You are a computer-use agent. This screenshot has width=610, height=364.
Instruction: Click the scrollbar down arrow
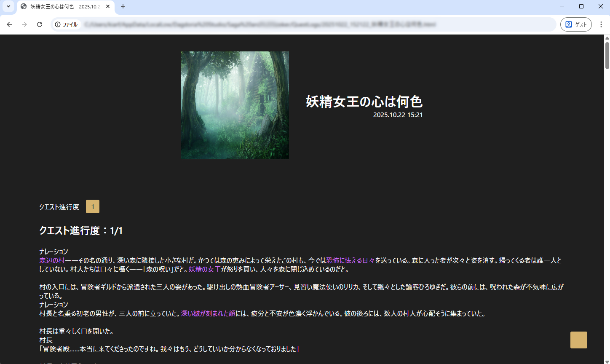607,361
